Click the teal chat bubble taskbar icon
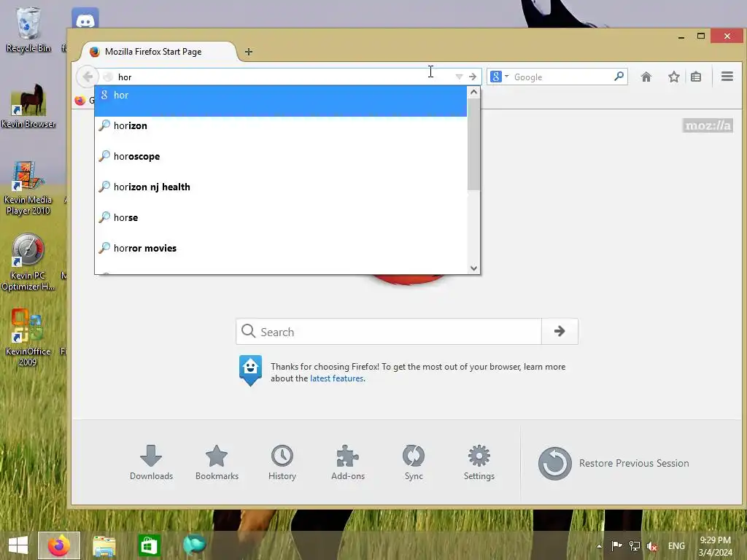 pyautogui.click(x=194, y=545)
